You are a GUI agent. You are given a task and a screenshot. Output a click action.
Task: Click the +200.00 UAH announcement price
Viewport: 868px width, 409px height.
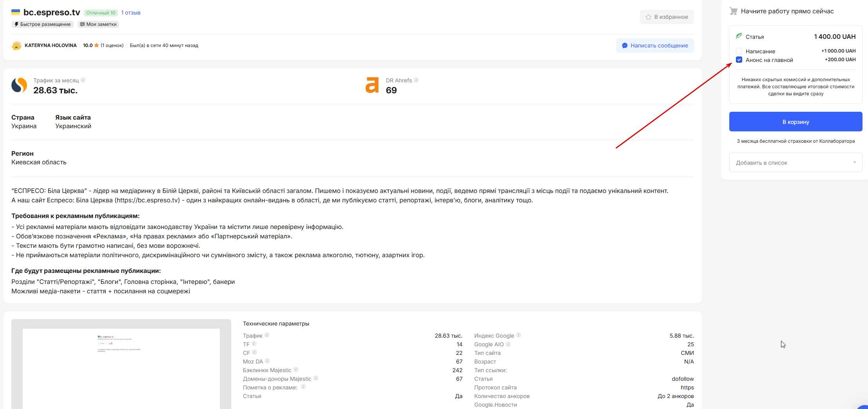[840, 60]
